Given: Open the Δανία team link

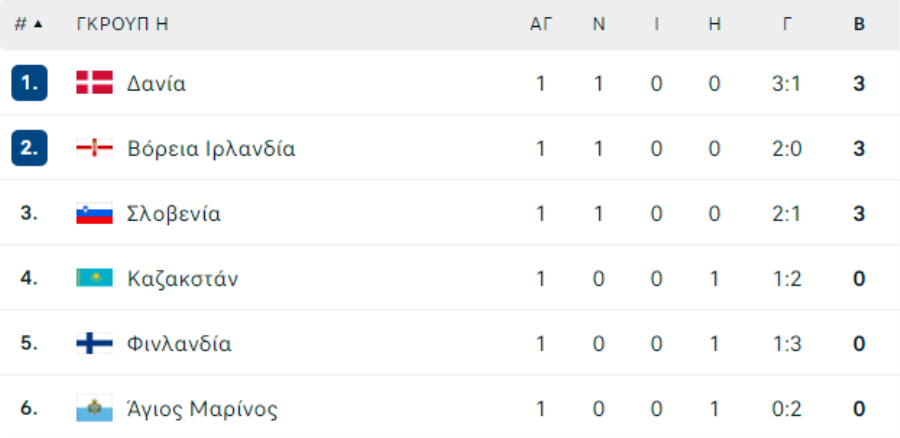Looking at the screenshot, I should coord(157,84).
